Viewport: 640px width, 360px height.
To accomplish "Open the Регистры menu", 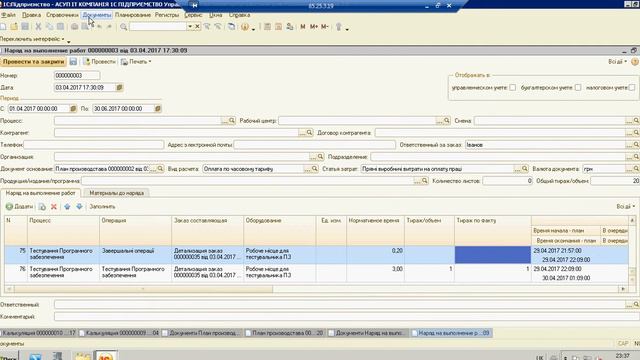I will coord(167,15).
